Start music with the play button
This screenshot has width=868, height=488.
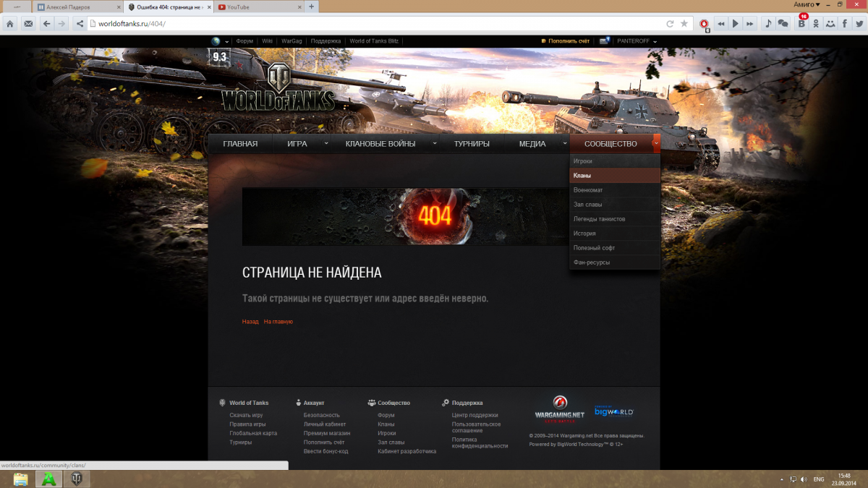736,24
